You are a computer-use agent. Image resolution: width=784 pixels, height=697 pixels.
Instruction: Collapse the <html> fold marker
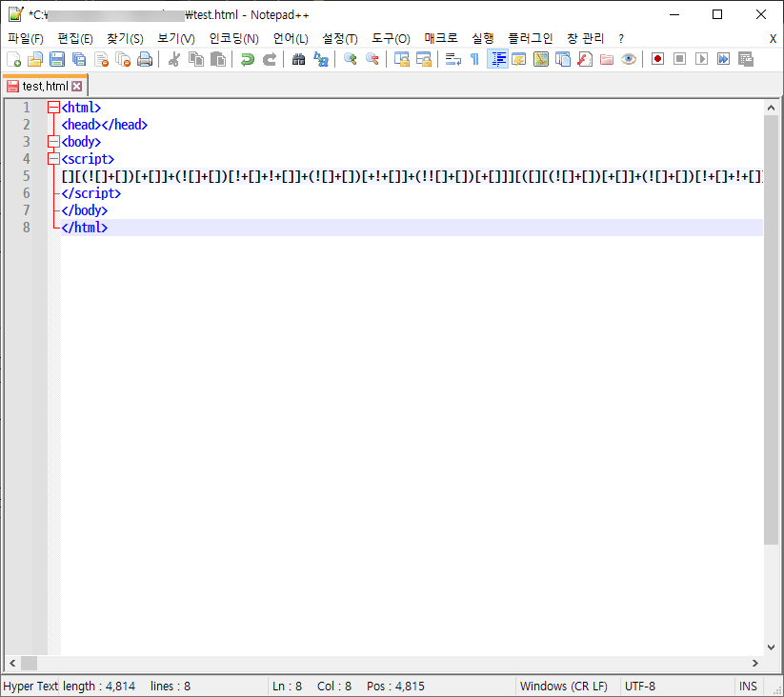pos(53,108)
